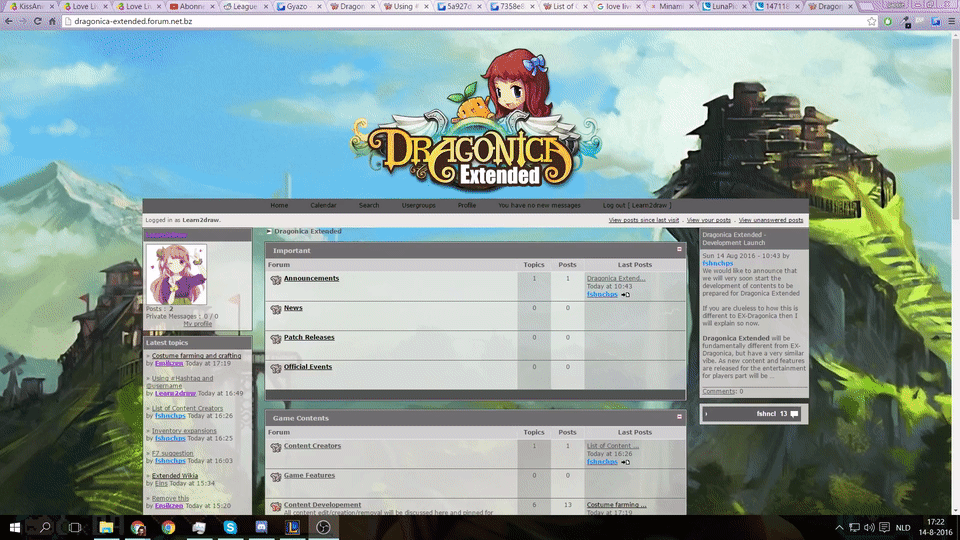Open Task View on taskbar
This screenshot has width=960, height=540.
coord(75,527)
